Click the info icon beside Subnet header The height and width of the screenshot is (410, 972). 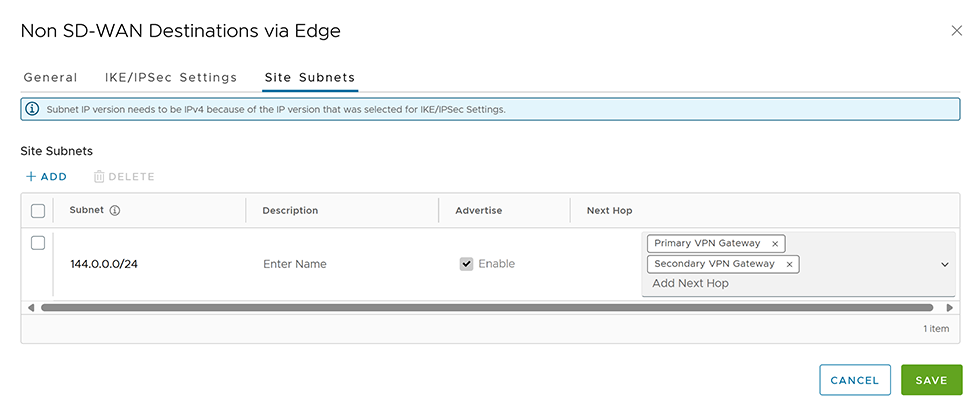[115, 211]
